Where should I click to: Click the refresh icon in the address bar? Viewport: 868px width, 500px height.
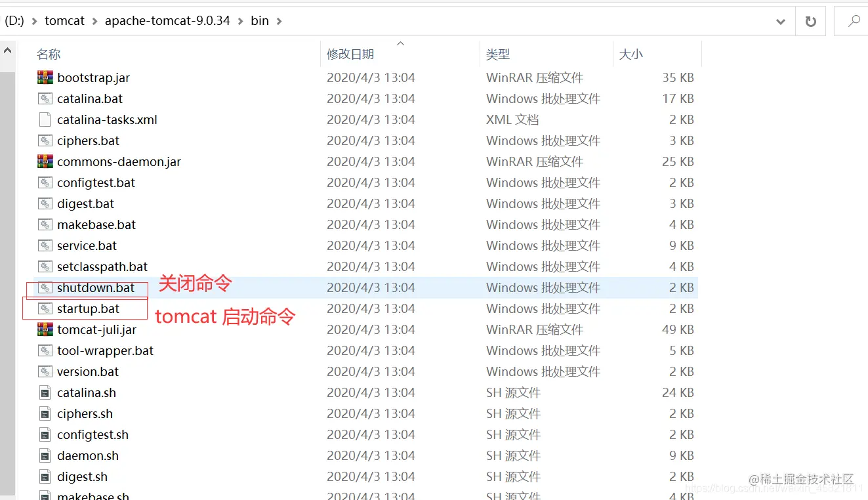point(810,20)
